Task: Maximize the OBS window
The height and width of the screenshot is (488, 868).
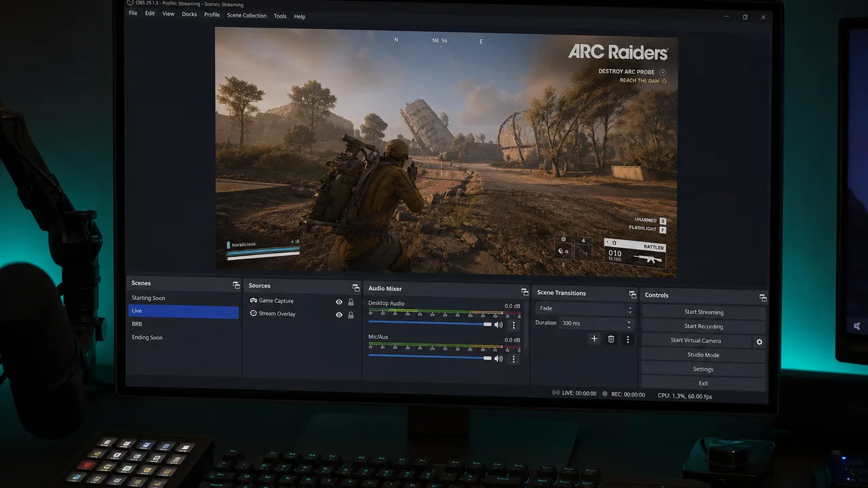Action: 745,17
